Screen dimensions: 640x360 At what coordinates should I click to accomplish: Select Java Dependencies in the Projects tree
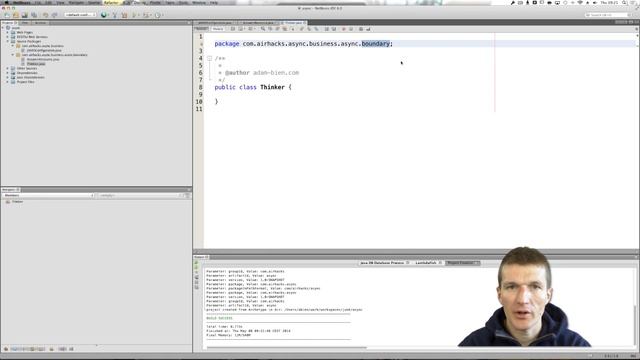coord(31,77)
